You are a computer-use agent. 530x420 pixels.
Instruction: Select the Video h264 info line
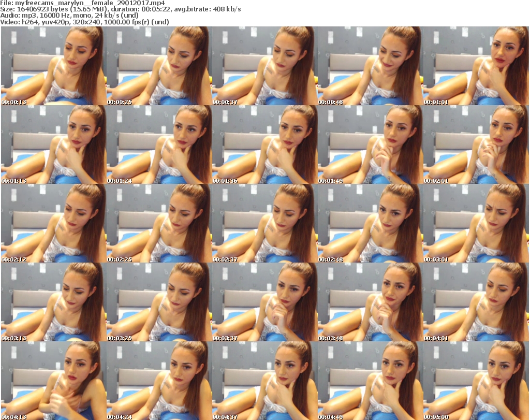(x=84, y=22)
